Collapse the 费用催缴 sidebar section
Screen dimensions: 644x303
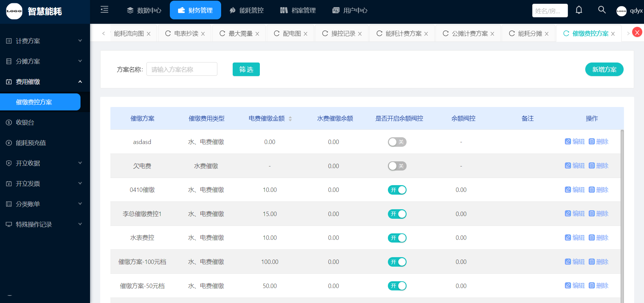[x=45, y=82]
